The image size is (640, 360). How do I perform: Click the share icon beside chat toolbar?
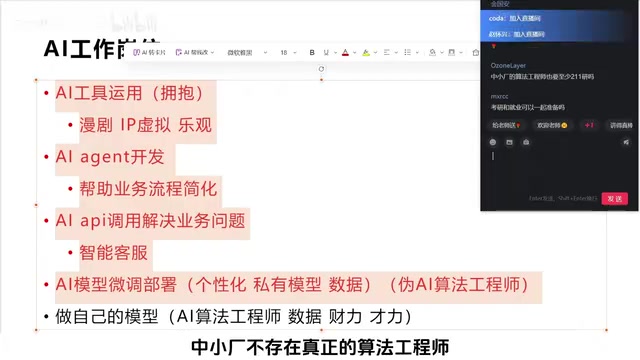(626, 142)
